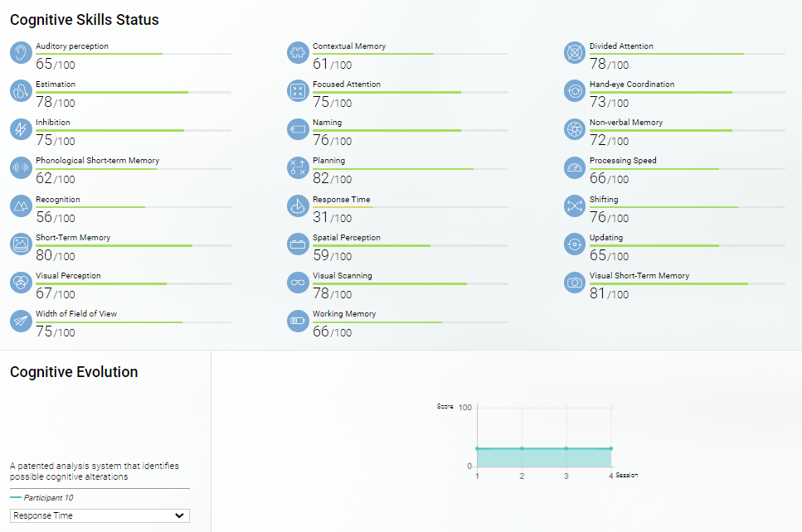Image resolution: width=802 pixels, height=532 pixels.
Task: Click session 1 data point on chart
Action: (x=478, y=448)
